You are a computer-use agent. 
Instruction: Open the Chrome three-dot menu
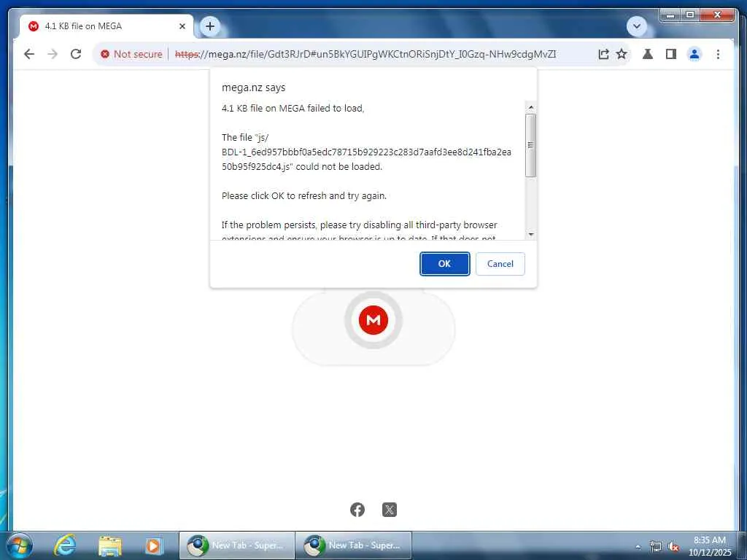[x=718, y=54]
